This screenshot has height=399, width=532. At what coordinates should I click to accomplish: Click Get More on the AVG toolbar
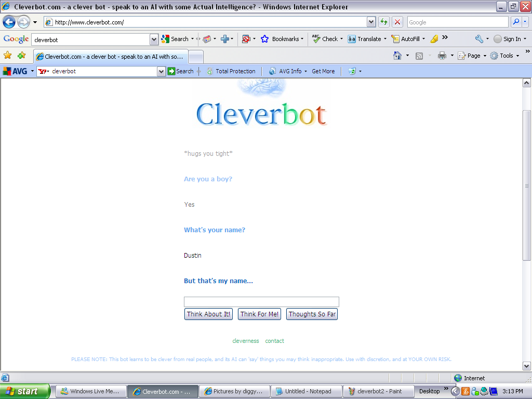click(x=323, y=71)
